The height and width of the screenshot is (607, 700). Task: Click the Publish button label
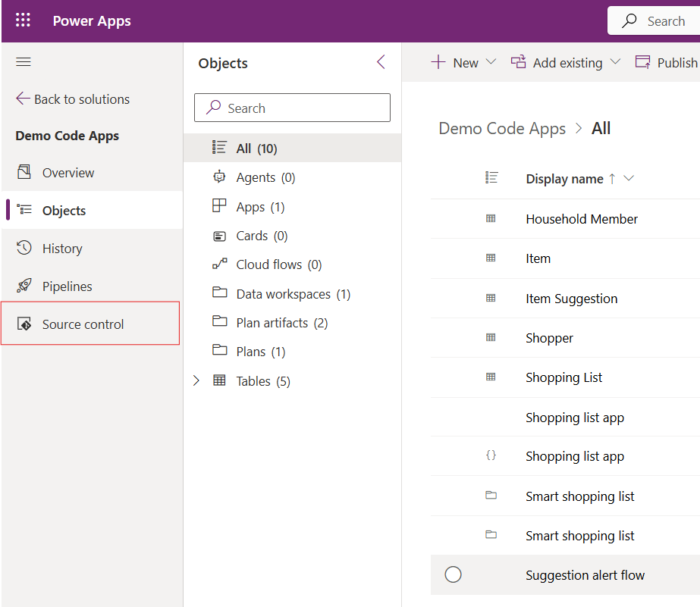pos(677,63)
